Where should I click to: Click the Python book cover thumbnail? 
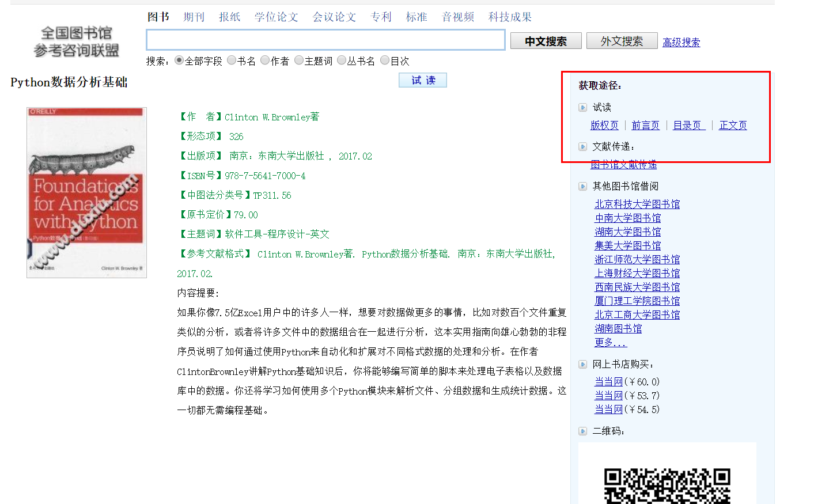(x=86, y=192)
